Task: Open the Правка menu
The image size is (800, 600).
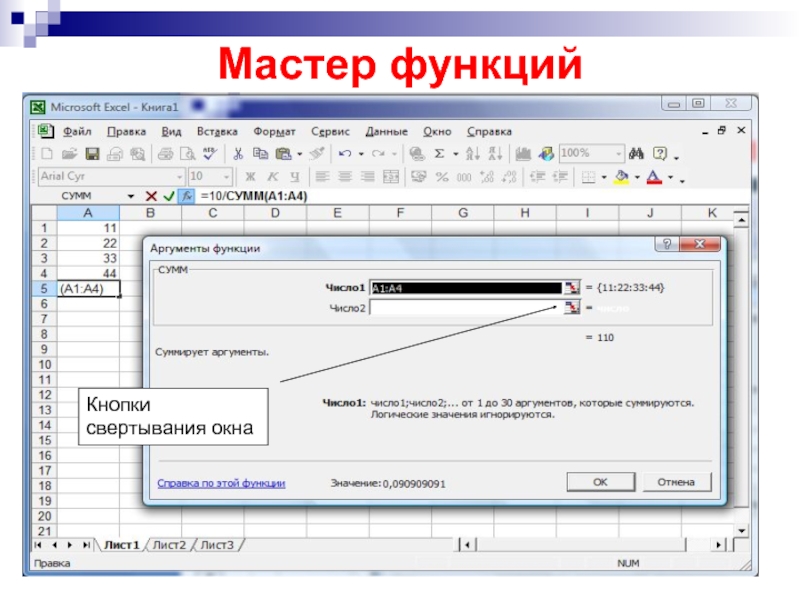Action: click(x=127, y=132)
